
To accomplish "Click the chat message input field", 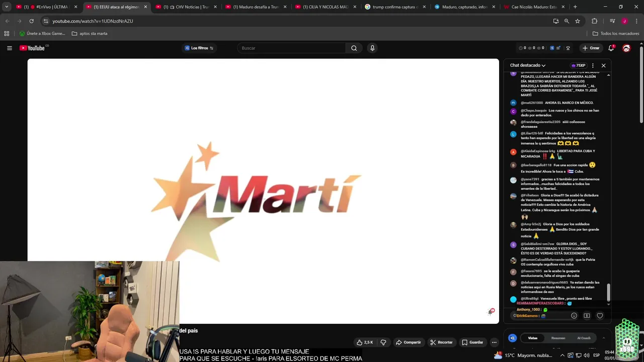I will coord(541,316).
